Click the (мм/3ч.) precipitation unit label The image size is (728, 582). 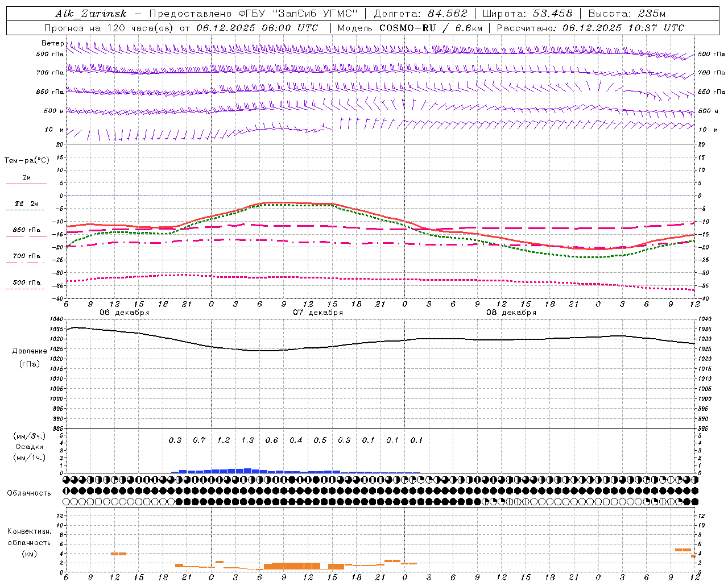30,436
